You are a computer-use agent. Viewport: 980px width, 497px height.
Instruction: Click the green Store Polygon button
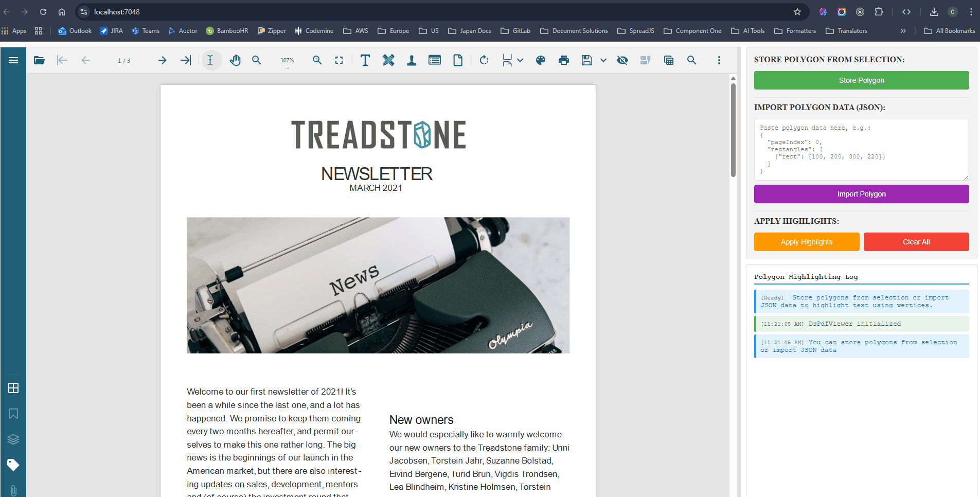tap(861, 80)
